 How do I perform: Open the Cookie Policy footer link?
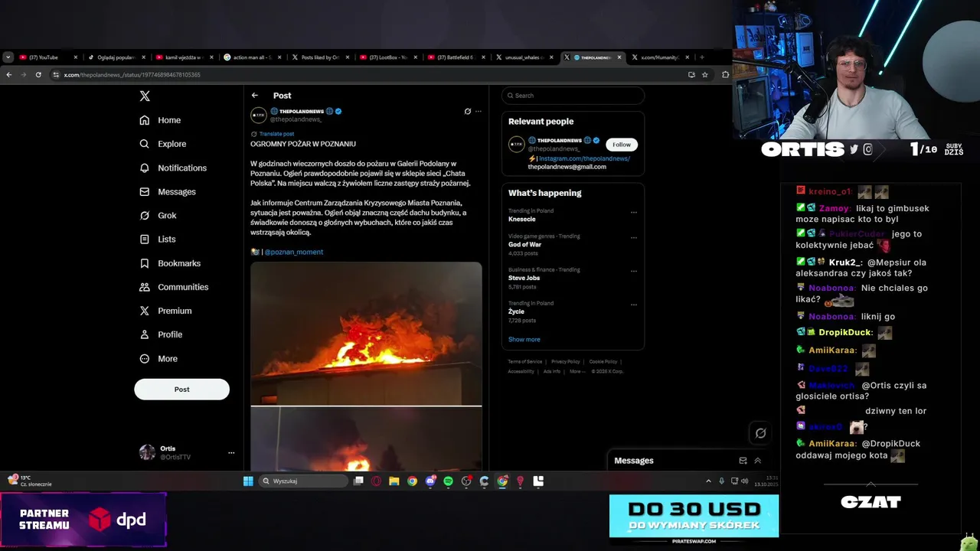coord(603,361)
